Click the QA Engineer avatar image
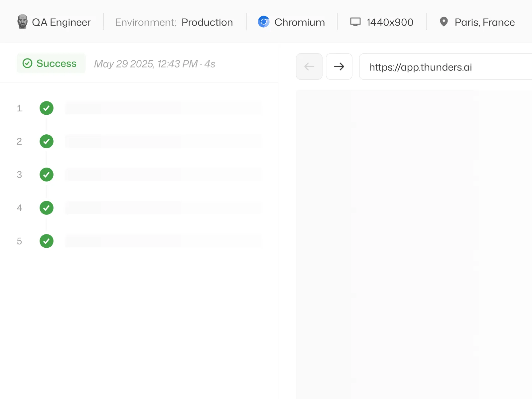Image resolution: width=532 pixels, height=399 pixels. [23, 21]
